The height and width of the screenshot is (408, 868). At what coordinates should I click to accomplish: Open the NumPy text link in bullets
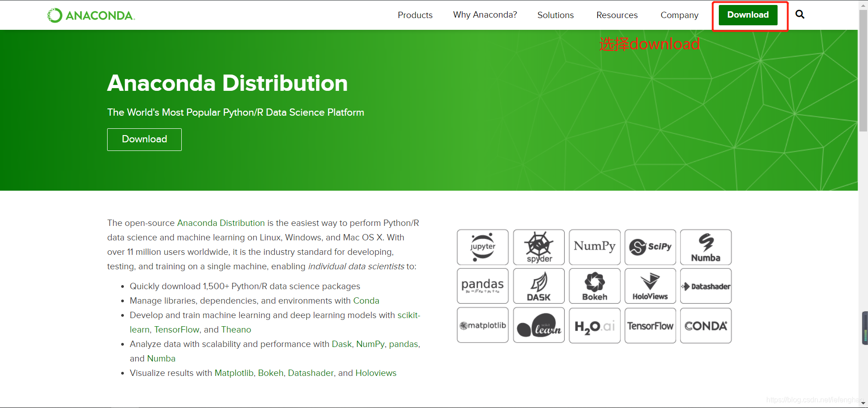click(x=370, y=344)
